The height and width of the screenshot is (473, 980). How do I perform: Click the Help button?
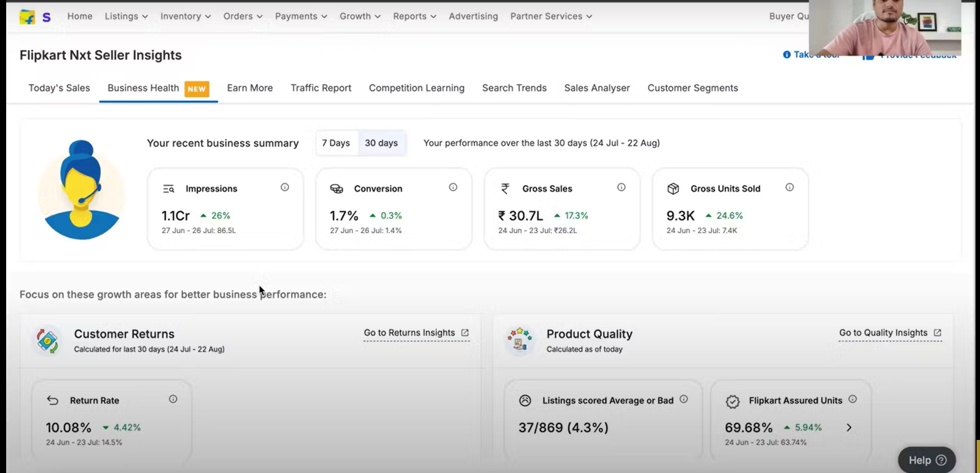927,460
